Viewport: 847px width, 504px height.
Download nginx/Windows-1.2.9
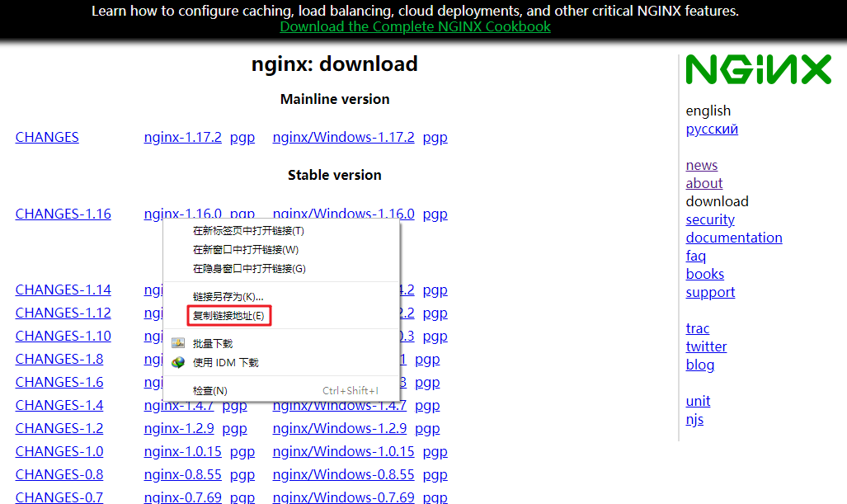tap(340, 428)
